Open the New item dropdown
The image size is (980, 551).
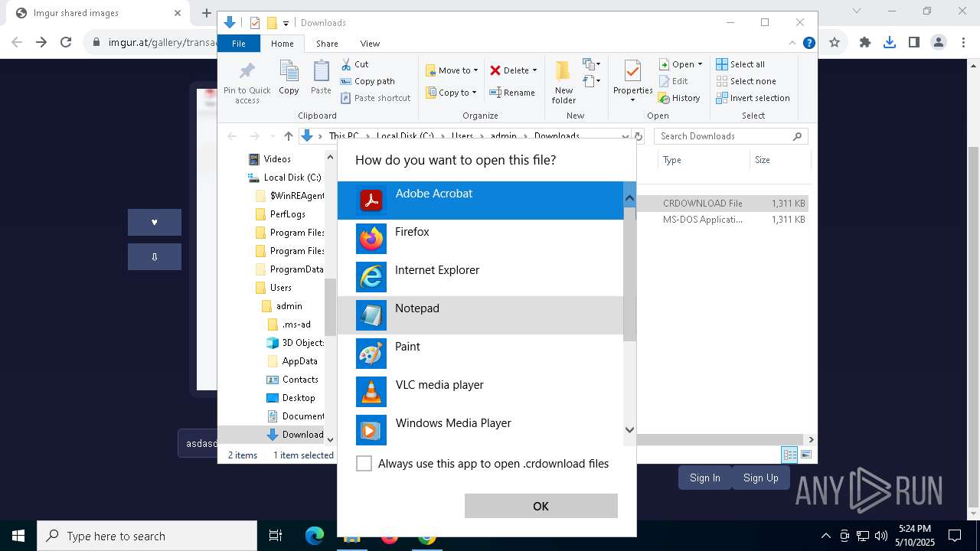point(592,64)
